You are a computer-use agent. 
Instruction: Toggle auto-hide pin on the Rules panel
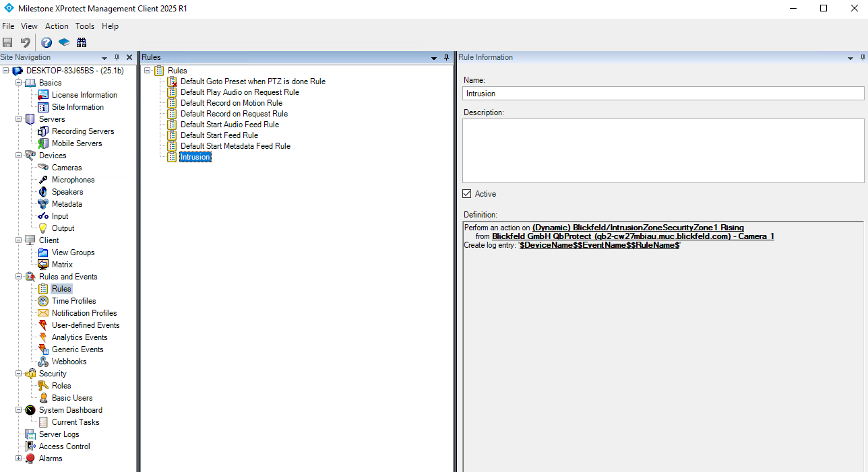(446, 58)
